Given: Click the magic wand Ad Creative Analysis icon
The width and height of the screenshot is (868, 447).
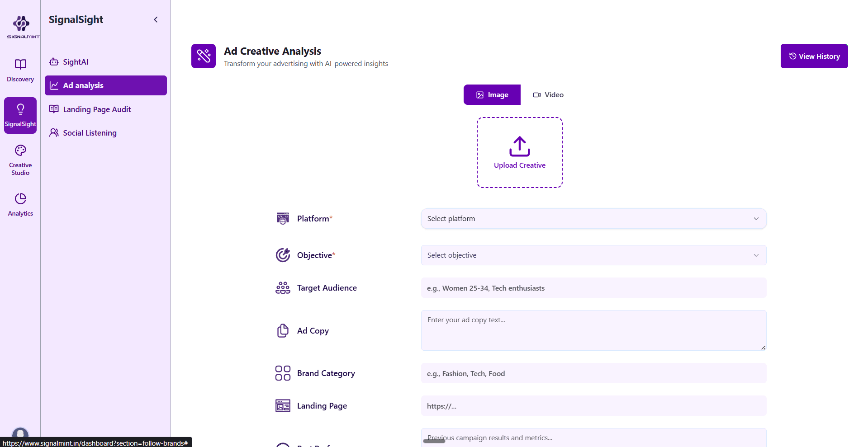Looking at the screenshot, I should click(x=203, y=56).
